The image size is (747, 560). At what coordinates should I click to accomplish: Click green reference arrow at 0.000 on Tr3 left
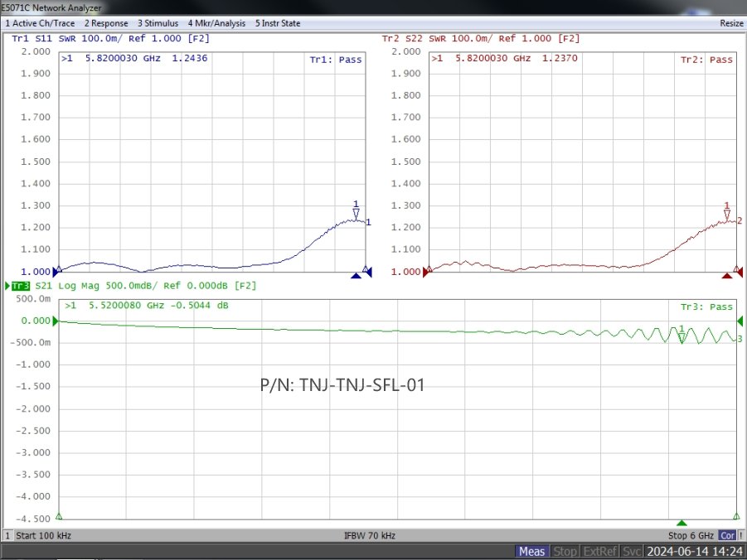click(x=56, y=321)
